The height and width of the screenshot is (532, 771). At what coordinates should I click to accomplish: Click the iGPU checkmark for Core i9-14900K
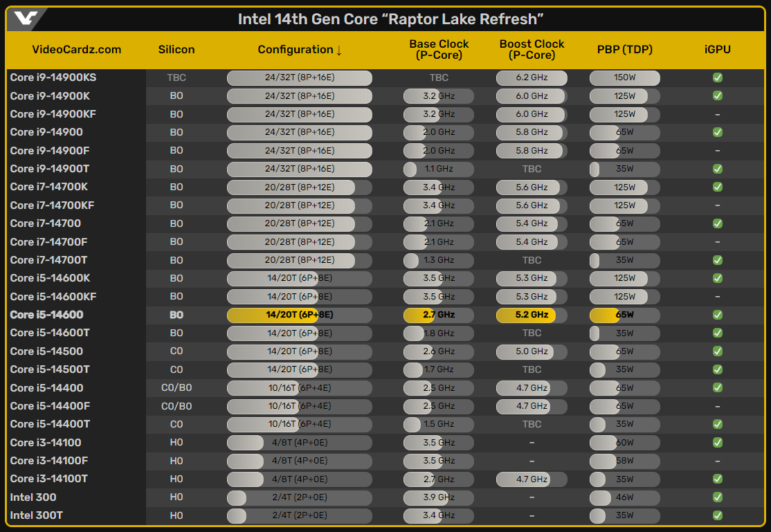pyautogui.click(x=718, y=96)
